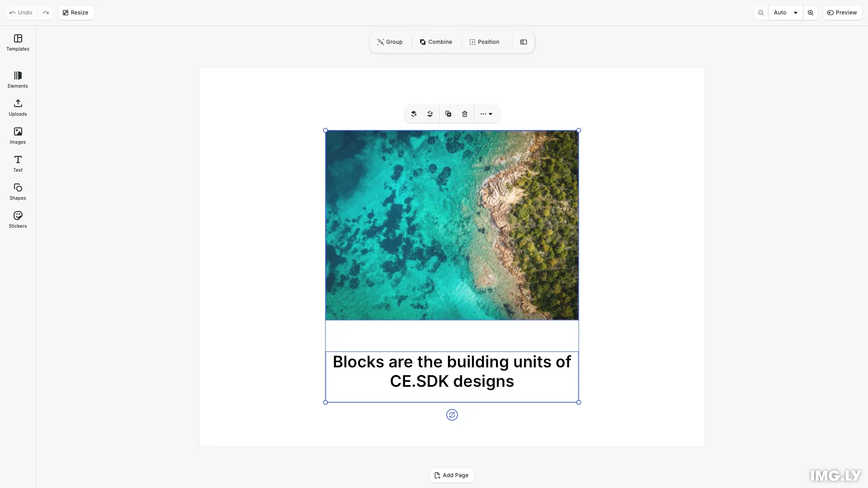The height and width of the screenshot is (488, 868).
Task: Send the selected block backward
Action: (430, 113)
